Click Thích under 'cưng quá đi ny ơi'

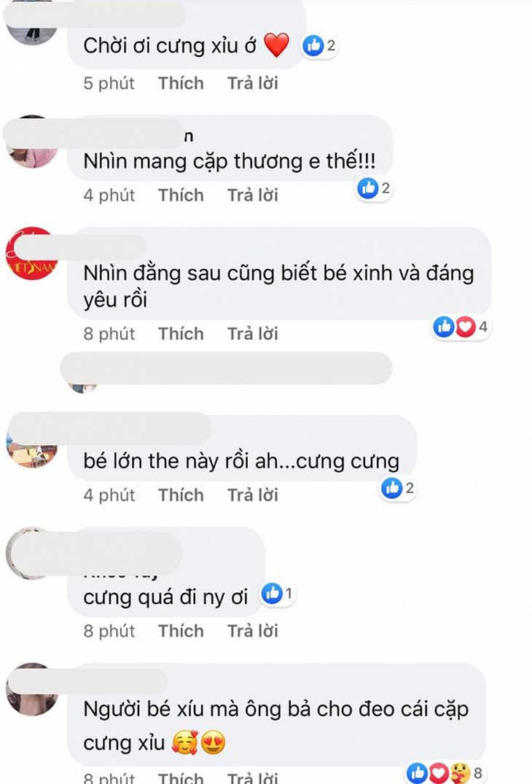click(x=181, y=631)
